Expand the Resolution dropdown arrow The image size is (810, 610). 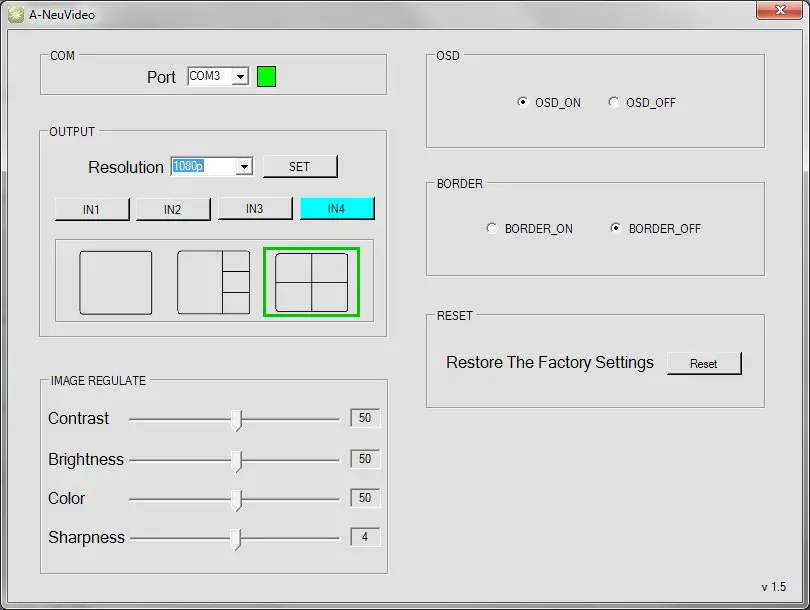pos(244,167)
